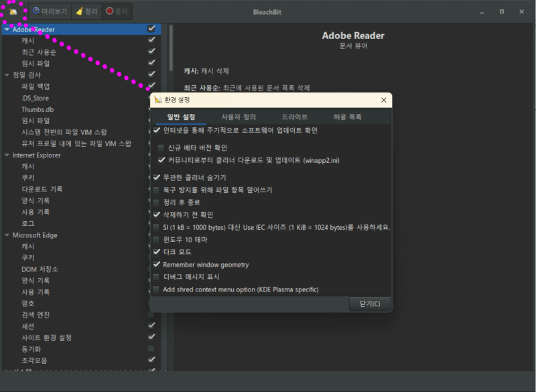The height and width of the screenshot is (392, 536).
Task: Enable the IEC 사이즈 units checkbox
Action: pyautogui.click(x=156, y=227)
